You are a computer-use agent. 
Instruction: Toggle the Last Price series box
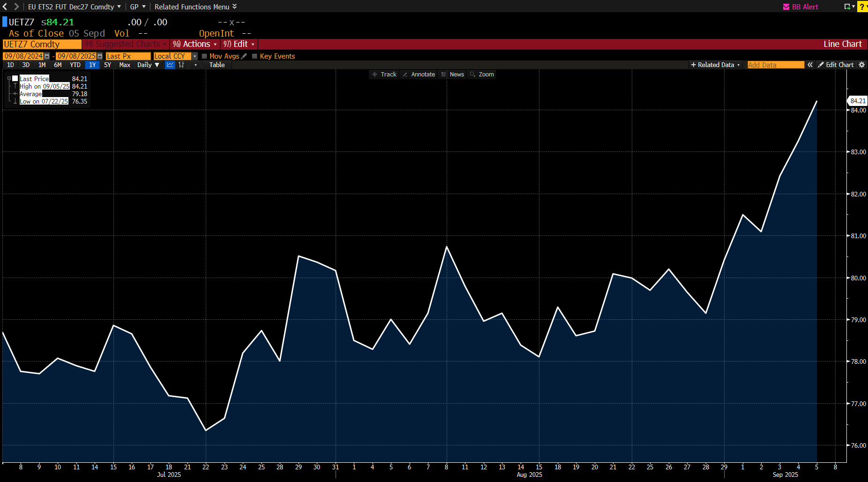point(15,79)
